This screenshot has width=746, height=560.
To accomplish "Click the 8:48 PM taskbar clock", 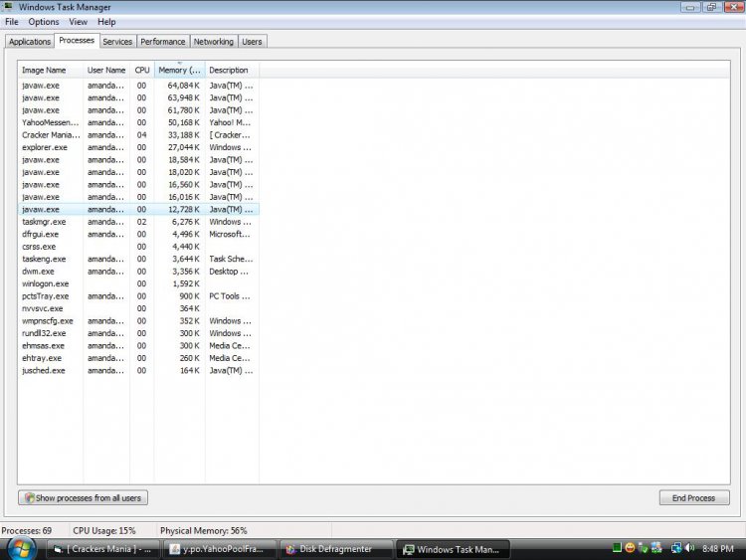I will (x=718, y=549).
